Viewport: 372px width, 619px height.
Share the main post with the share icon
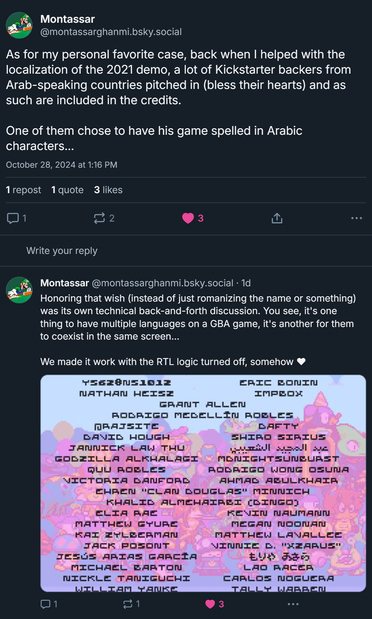pos(277,218)
